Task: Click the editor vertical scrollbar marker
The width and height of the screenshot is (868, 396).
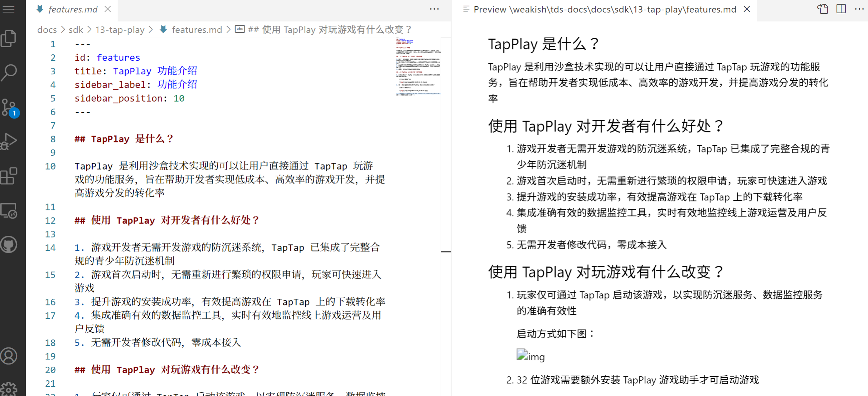Action: pos(446,251)
